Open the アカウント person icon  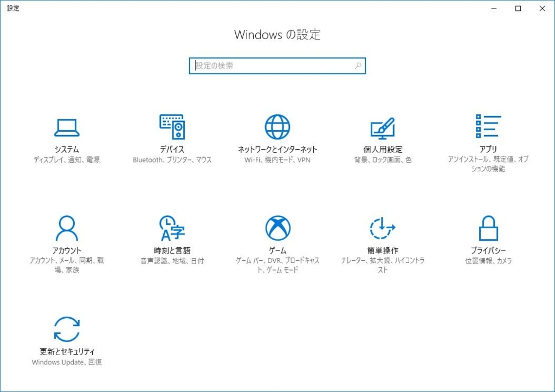(x=67, y=228)
